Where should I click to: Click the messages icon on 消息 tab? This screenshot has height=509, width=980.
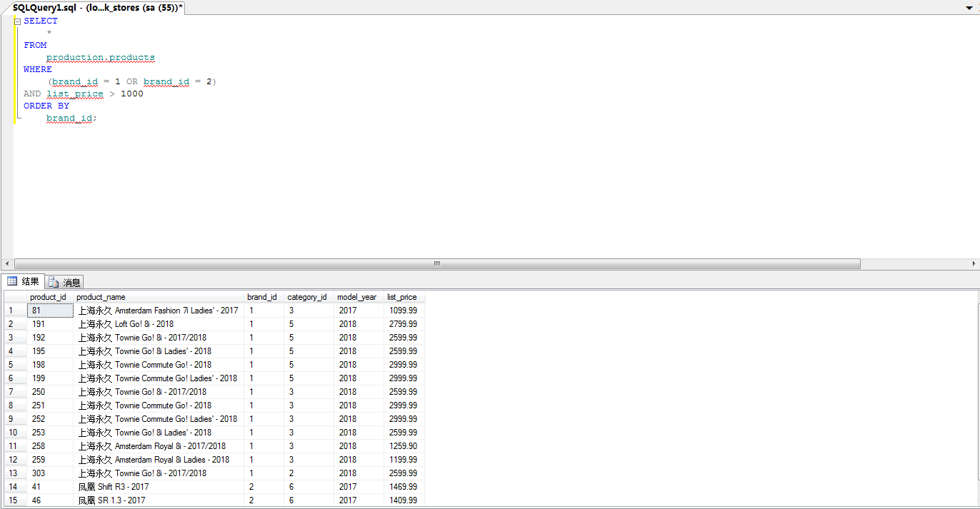(x=54, y=283)
